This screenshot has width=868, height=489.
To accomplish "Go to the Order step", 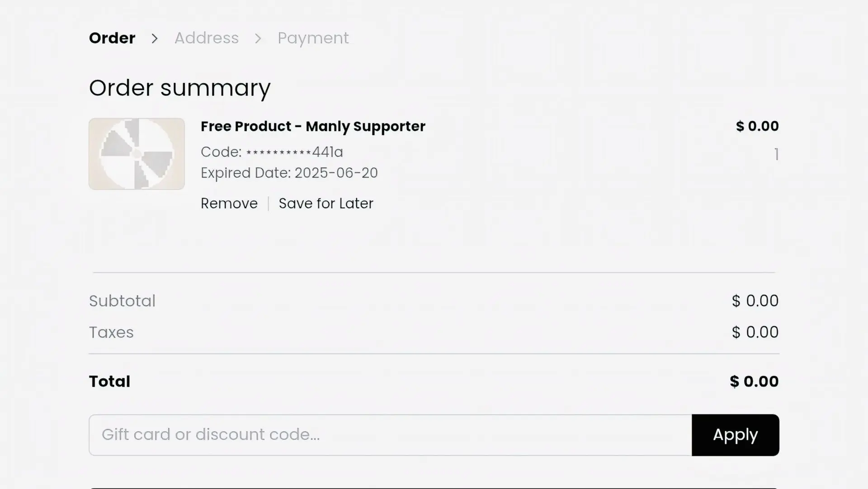I will (x=112, y=38).
